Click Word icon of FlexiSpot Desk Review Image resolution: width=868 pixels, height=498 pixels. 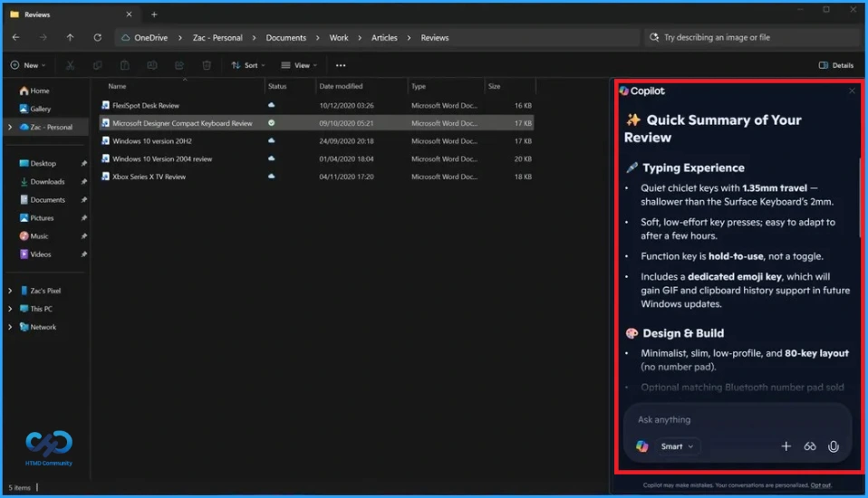click(x=105, y=105)
